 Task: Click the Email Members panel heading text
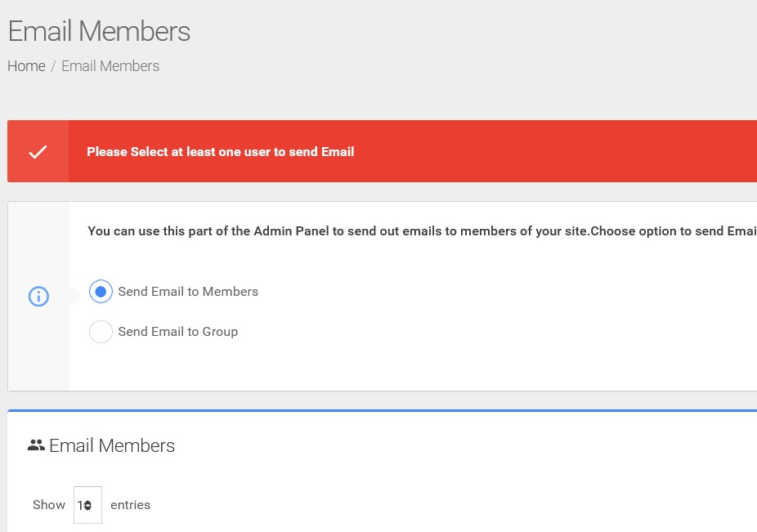(x=112, y=445)
